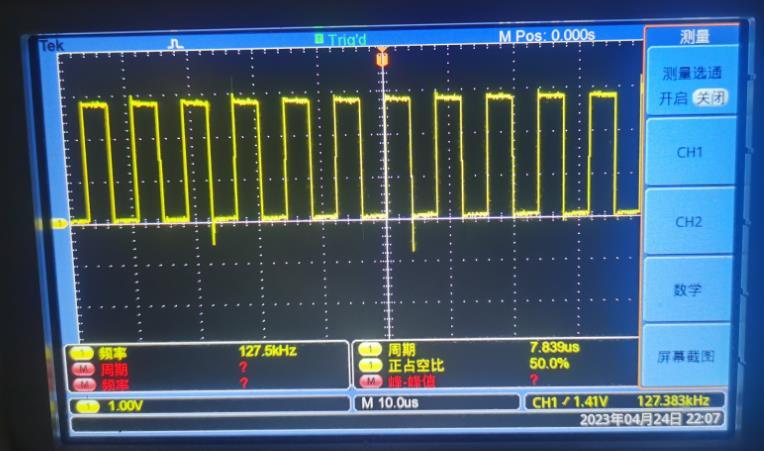Click the 正占空比 50.0% measurement
764x451 pixels.
tap(478, 364)
